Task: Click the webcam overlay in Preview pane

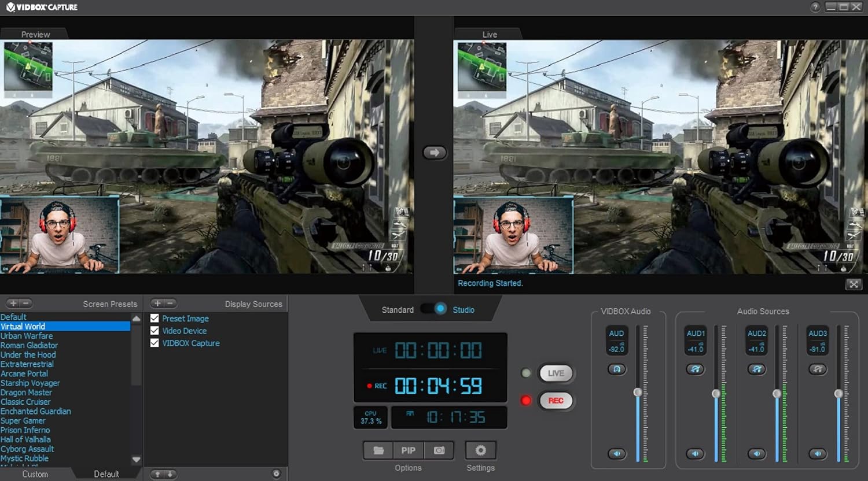Action: point(60,235)
